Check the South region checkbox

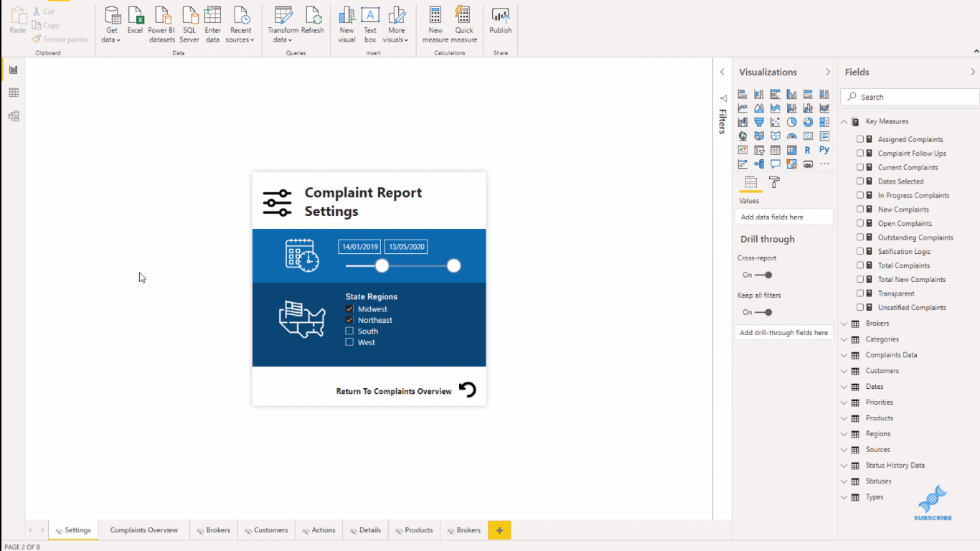[349, 331]
